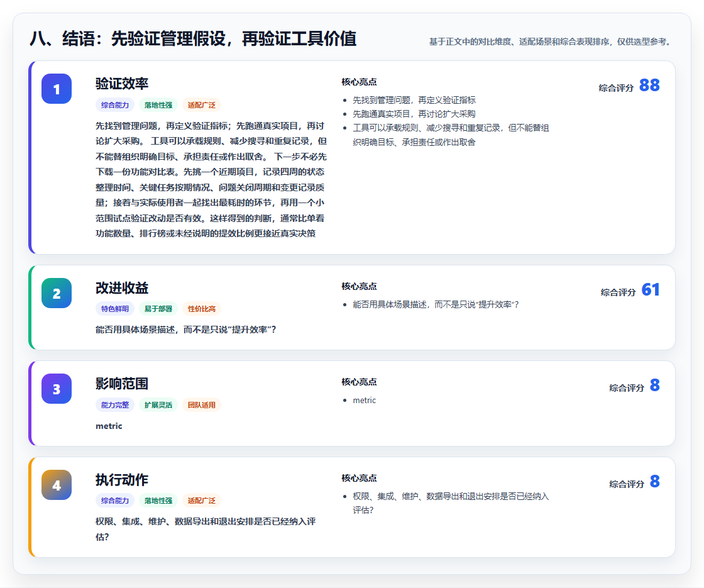Screen dimensions: 704x588
Task: Click bullet 能否用具体场景描述 in 改进收益 highlights
Action: pyautogui.click(x=436, y=304)
